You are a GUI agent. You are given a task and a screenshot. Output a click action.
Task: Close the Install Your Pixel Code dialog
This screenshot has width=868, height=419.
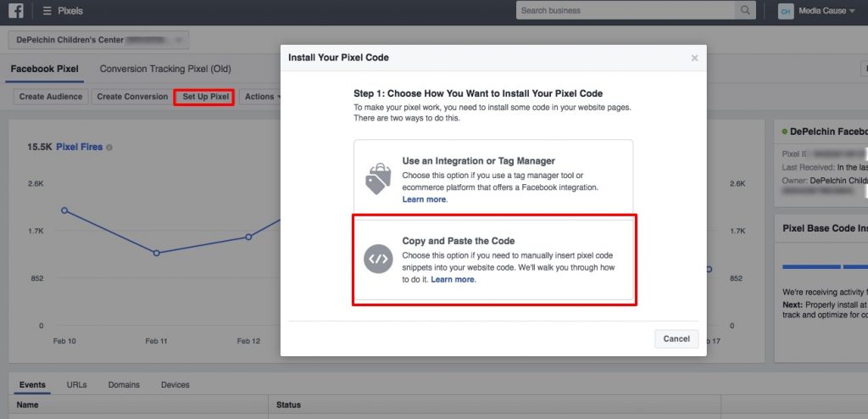pyautogui.click(x=694, y=58)
